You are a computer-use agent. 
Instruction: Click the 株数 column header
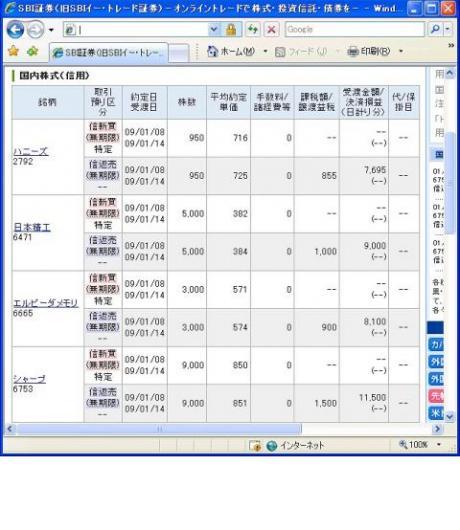(187, 102)
